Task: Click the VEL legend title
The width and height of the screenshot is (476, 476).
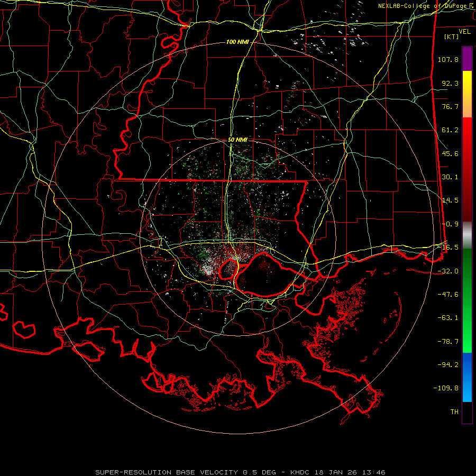Action: coord(464,32)
